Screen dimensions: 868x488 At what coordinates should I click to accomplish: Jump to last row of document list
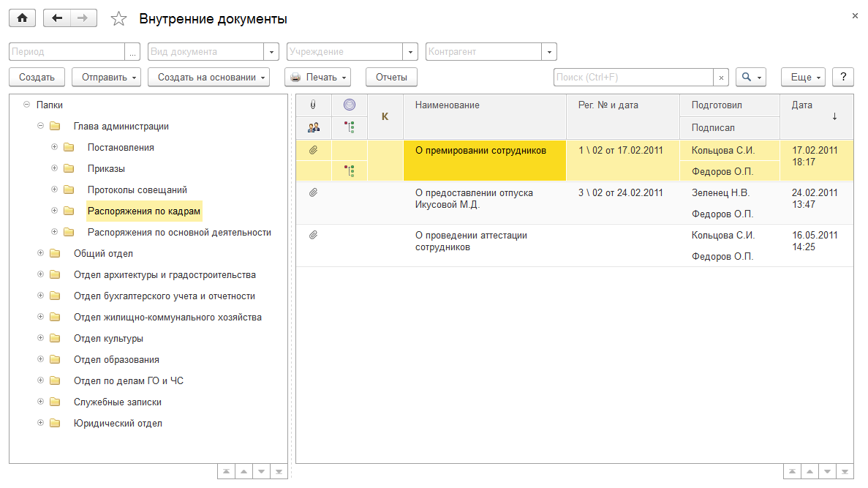(x=845, y=471)
